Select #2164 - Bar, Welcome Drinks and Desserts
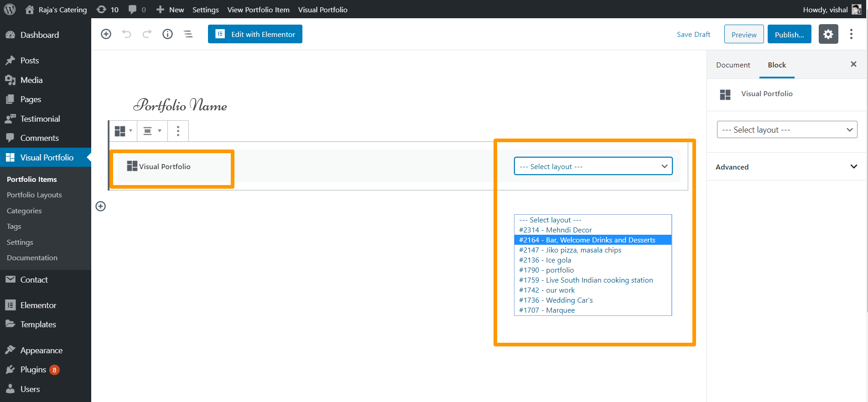Screen dimensions: 868x402 pyautogui.click(x=593, y=240)
